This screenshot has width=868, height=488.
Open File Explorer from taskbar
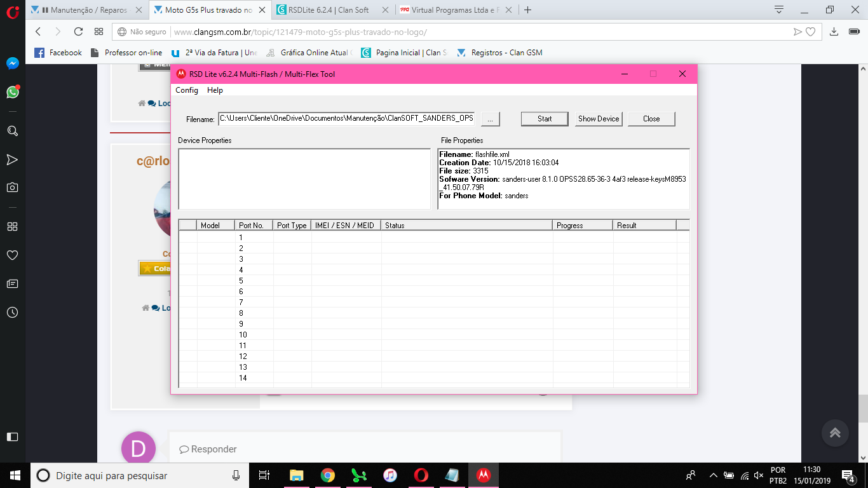296,475
